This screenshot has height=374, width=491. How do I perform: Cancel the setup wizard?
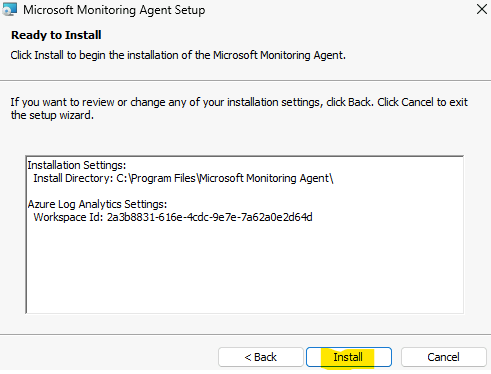(x=444, y=357)
